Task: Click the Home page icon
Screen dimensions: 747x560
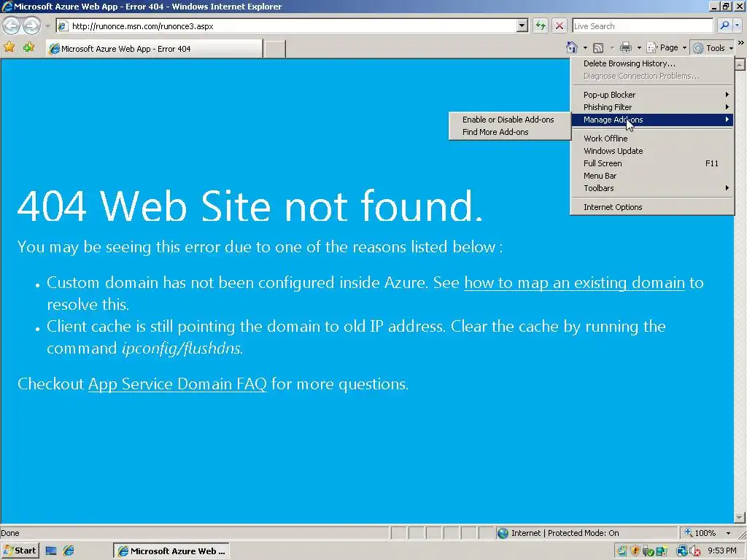Action: pos(572,47)
